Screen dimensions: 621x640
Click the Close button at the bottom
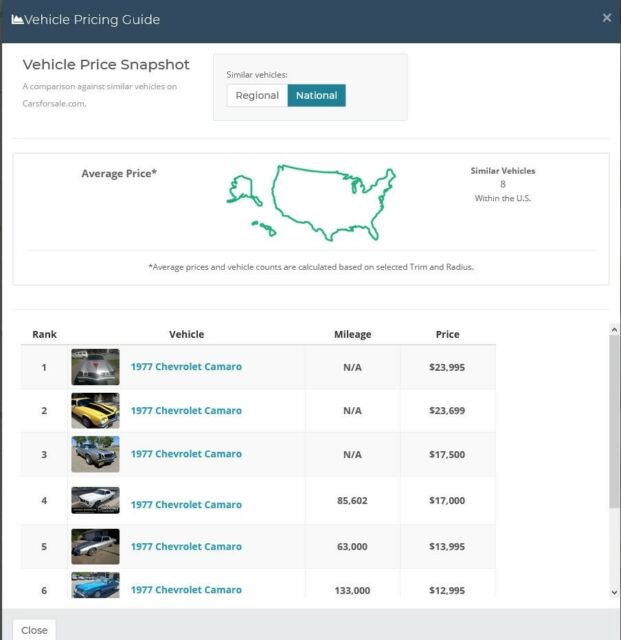tap(34, 630)
